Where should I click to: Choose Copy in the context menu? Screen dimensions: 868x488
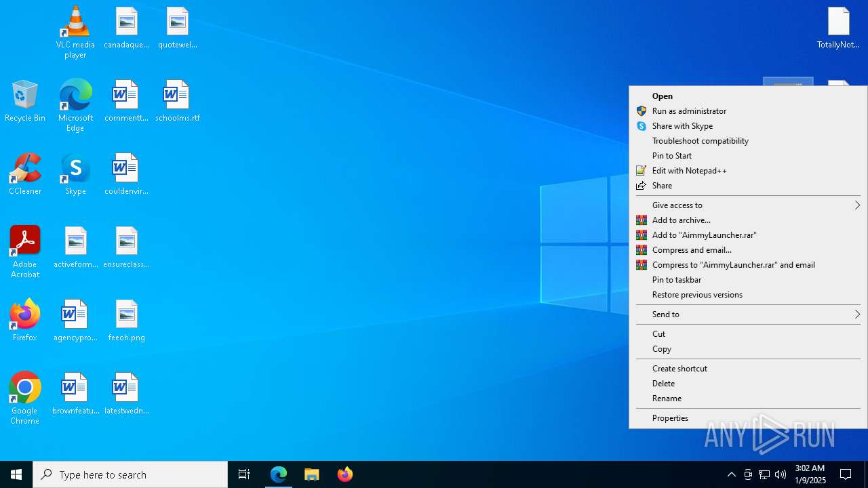748,349
